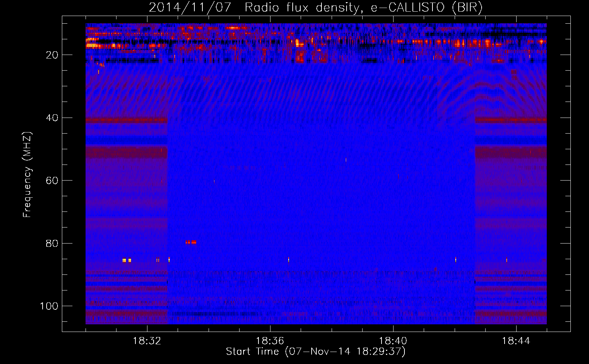The width and height of the screenshot is (589, 364).
Task: Click the 'Frequency (MHZ)' axis label
Action: 27,175
